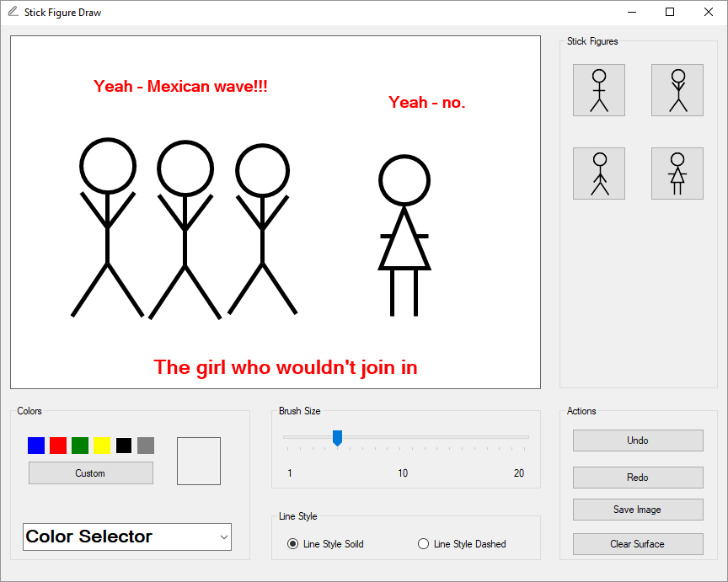Undo the last drawing action

(x=638, y=441)
